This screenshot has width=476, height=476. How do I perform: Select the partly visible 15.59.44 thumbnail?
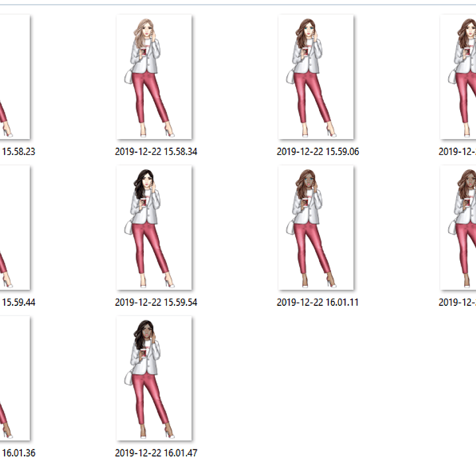pos(15,228)
